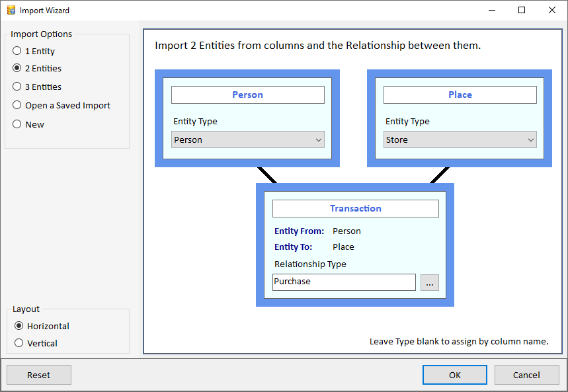Select the Person entity title box
The height and width of the screenshot is (392, 568).
[247, 95]
